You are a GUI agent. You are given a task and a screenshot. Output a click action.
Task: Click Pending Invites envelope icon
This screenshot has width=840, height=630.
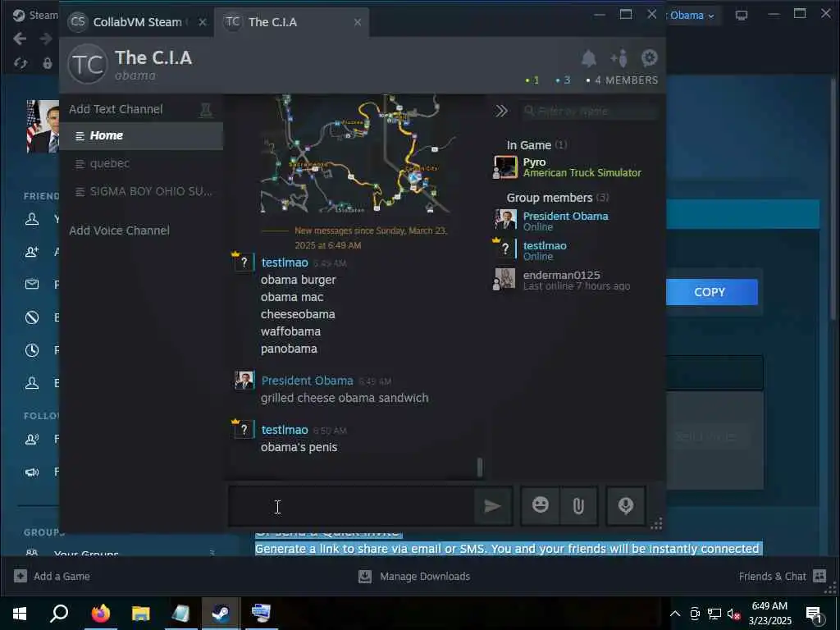[32, 285]
